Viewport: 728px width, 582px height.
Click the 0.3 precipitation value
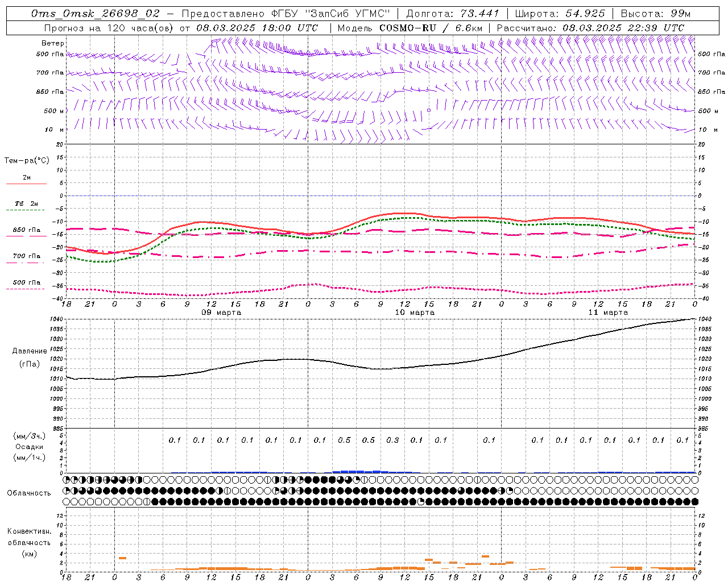click(x=392, y=440)
